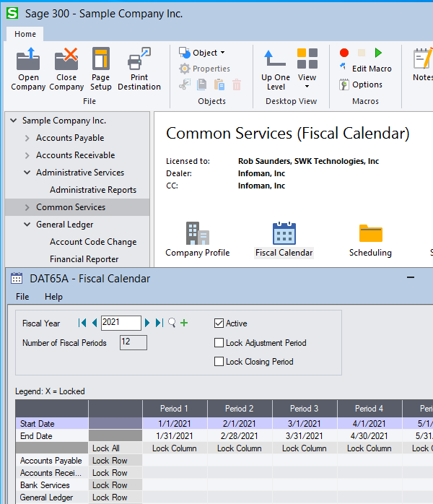Select the 3/31/2021 end date cell
Viewport: 433px width, 504px height.
point(305,436)
